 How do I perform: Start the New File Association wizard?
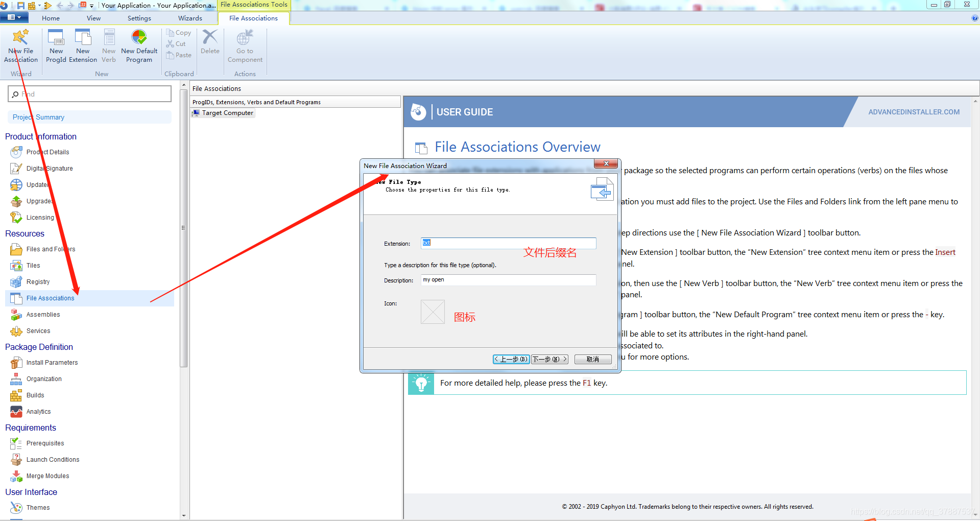click(20, 45)
